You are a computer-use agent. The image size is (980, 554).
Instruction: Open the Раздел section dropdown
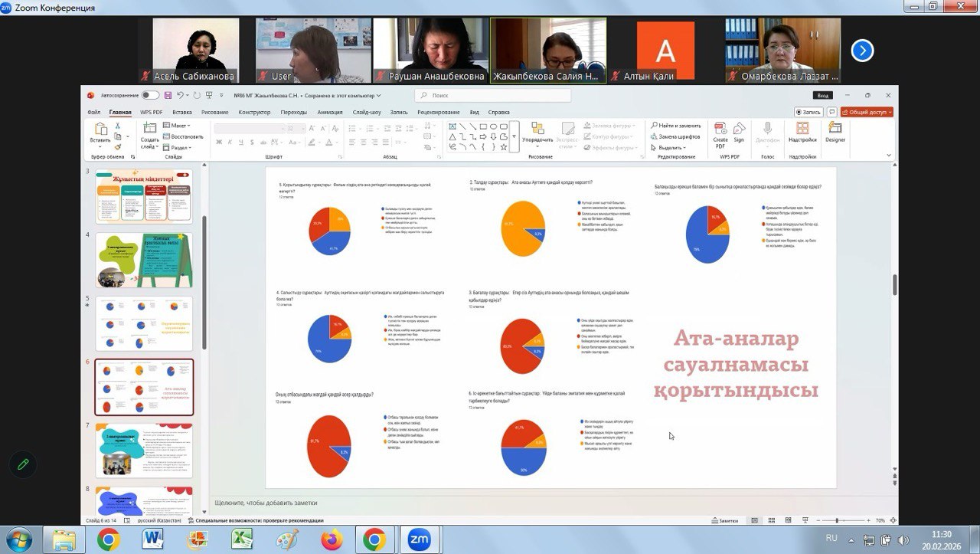[181, 148]
